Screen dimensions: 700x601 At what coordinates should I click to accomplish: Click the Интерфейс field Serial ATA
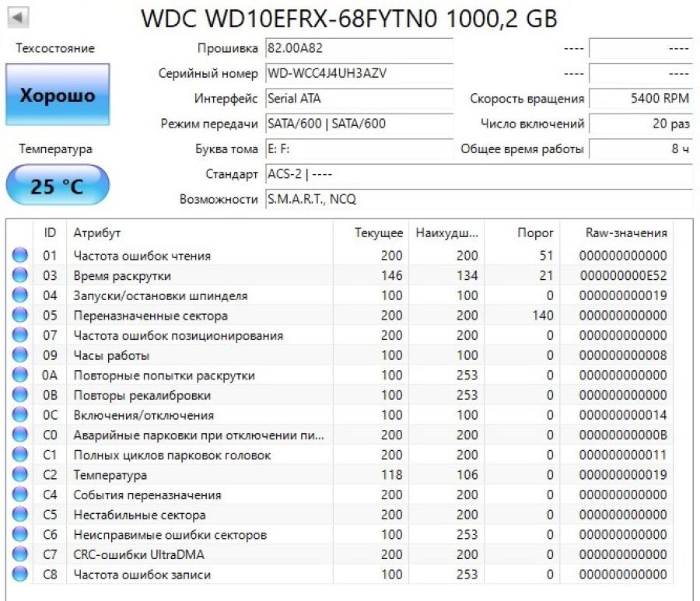pyautogui.click(x=359, y=98)
